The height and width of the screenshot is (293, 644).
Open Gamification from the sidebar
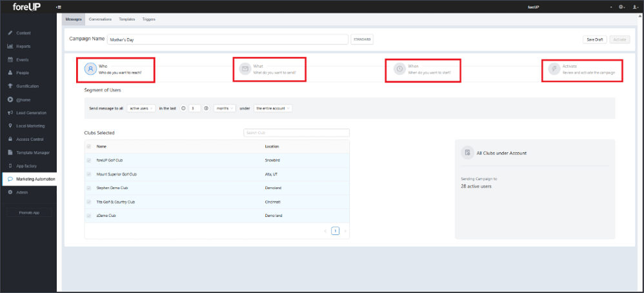(x=28, y=86)
